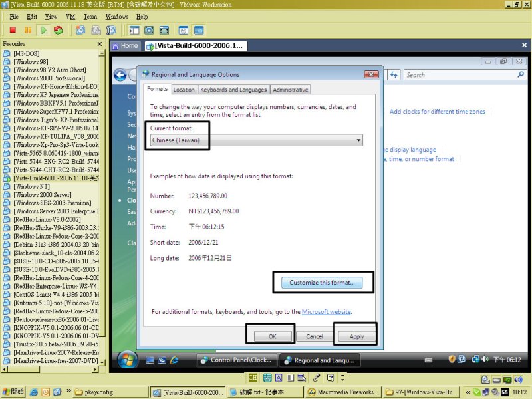This screenshot has height=399, width=532.
Task: Click the red Power Off toolbar icon
Action: (13, 30)
